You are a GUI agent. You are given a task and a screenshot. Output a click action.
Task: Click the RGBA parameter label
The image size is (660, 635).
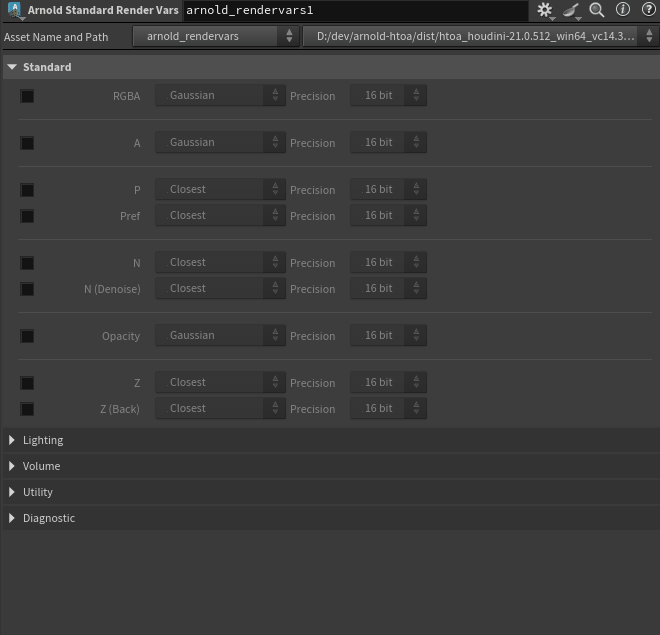point(126,96)
